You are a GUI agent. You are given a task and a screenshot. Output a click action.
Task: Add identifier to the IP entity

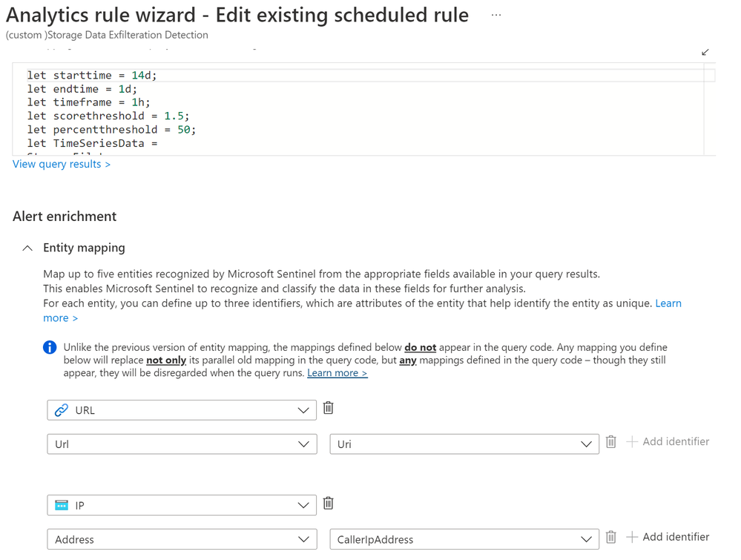[668, 537]
